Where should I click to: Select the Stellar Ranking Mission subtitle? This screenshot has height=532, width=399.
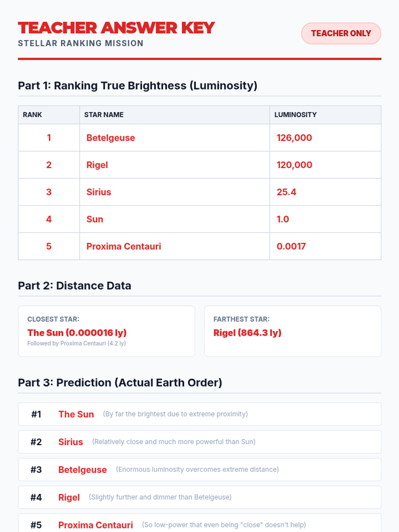(80, 44)
